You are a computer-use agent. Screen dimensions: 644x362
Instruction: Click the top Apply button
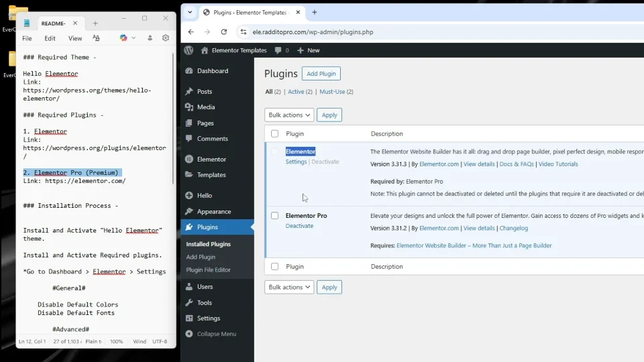[x=329, y=115]
